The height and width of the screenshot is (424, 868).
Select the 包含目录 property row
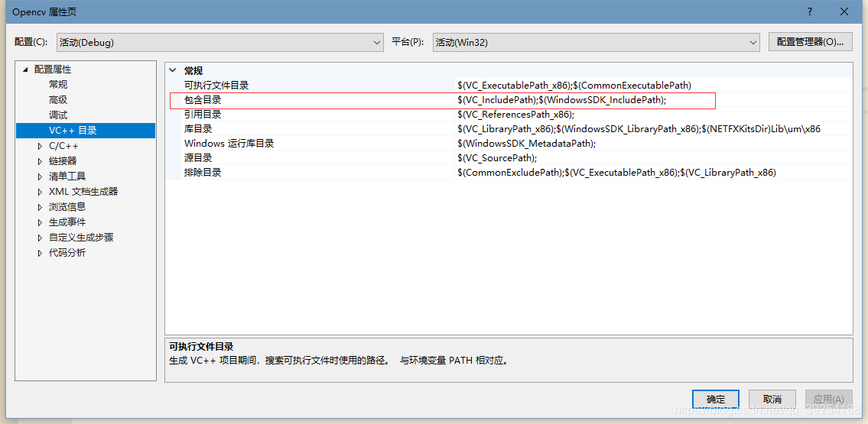(x=509, y=100)
